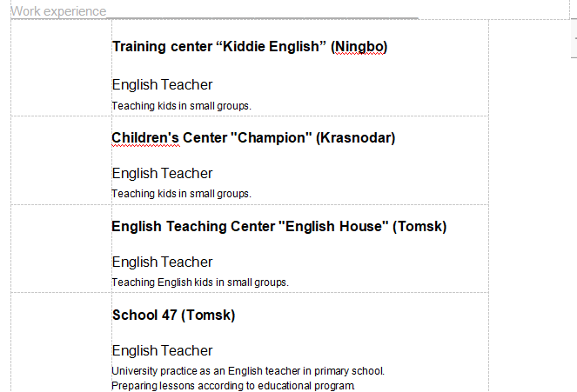Click "Teaching kids in small groups" under Kiddie English

pos(181,106)
